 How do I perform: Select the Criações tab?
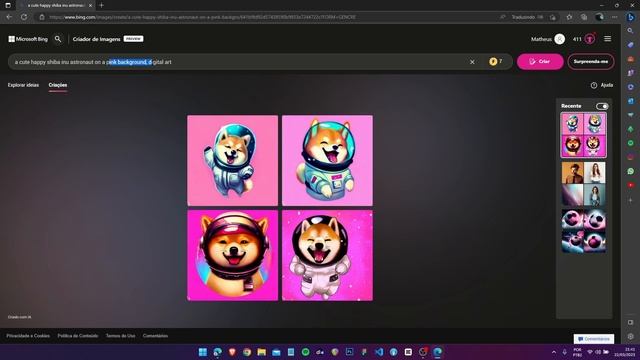coord(58,85)
